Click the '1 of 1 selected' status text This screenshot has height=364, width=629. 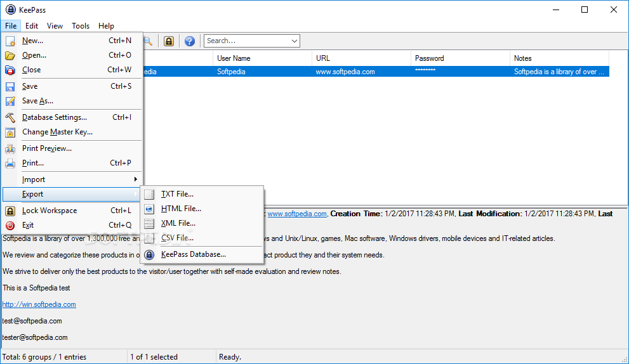tap(154, 357)
